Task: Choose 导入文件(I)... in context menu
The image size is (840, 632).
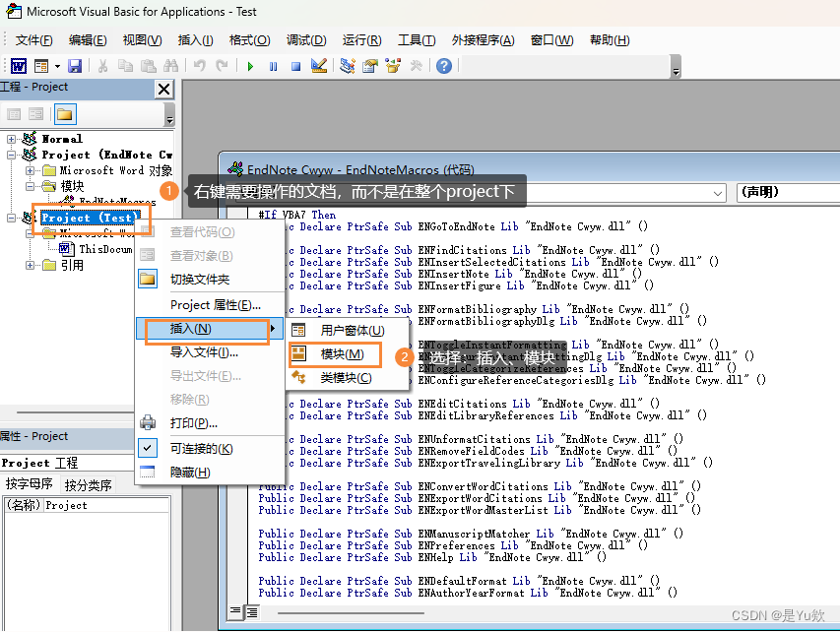Action: coord(210,352)
